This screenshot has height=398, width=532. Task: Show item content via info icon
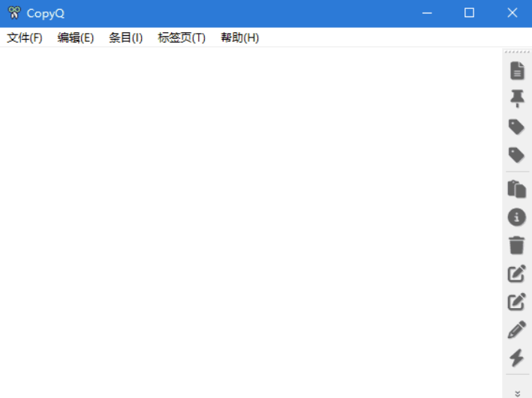(x=516, y=217)
